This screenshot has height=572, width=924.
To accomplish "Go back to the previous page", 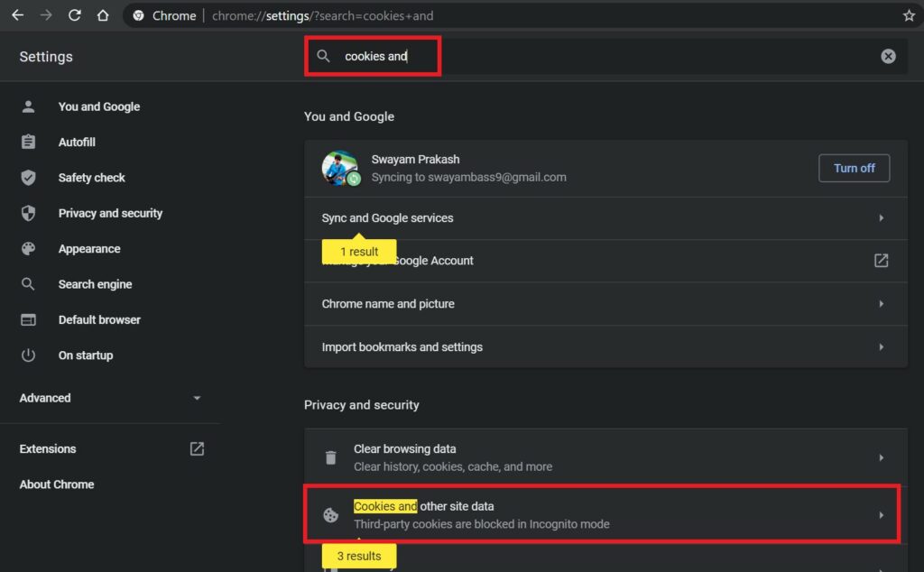I will (x=18, y=15).
